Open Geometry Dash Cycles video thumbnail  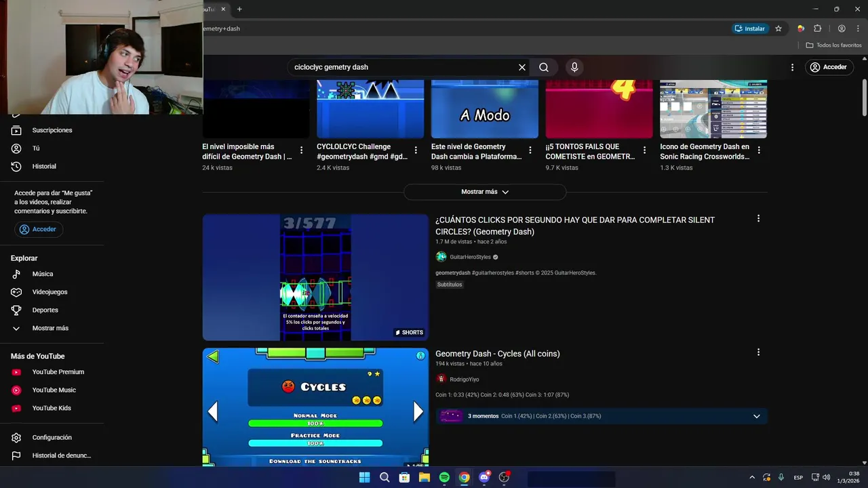[315, 407]
